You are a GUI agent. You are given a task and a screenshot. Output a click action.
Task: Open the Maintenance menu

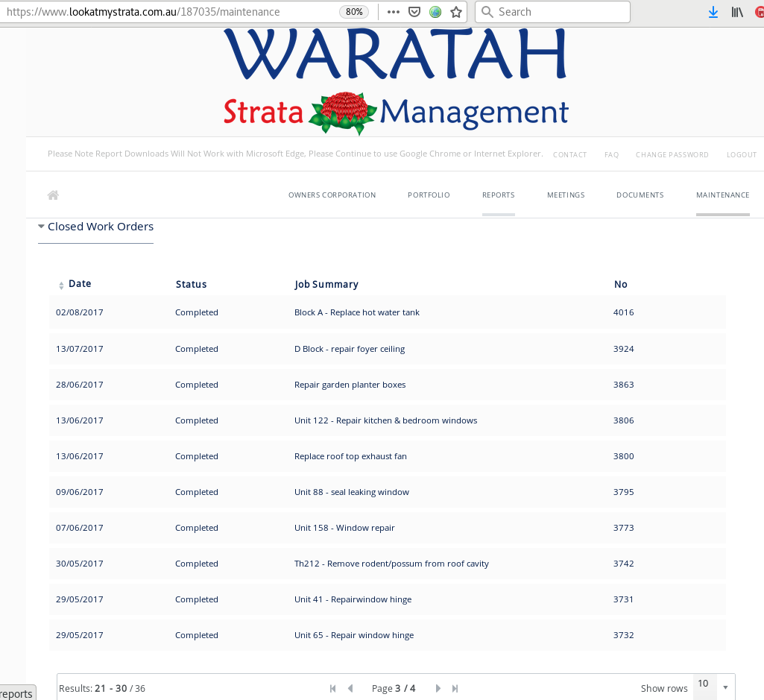(x=722, y=195)
